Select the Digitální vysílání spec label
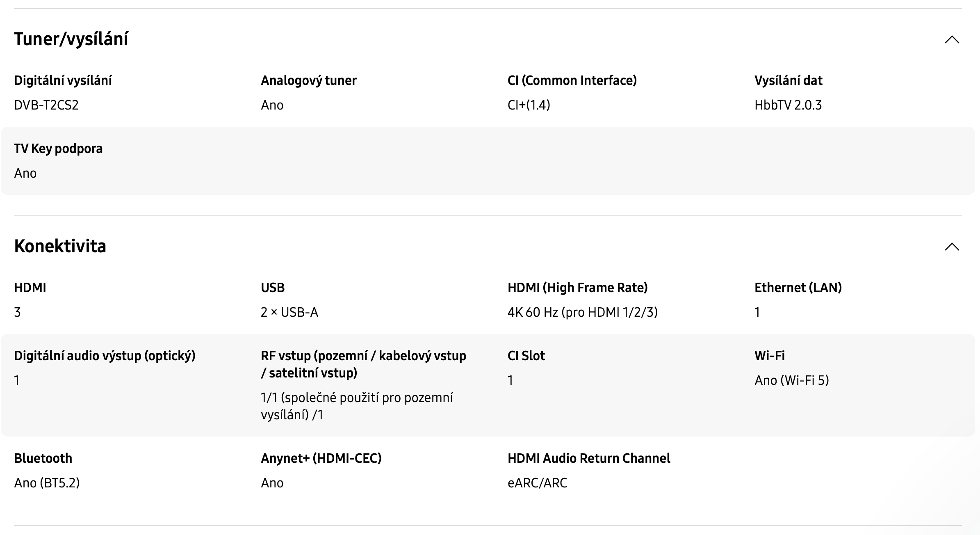 pyautogui.click(x=63, y=80)
